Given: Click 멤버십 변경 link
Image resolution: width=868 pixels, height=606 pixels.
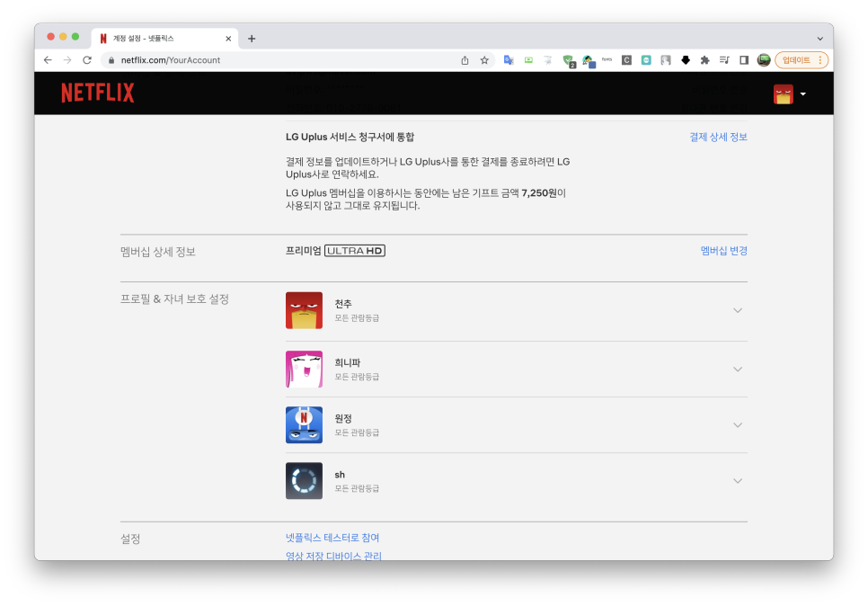Looking at the screenshot, I should pos(723,251).
